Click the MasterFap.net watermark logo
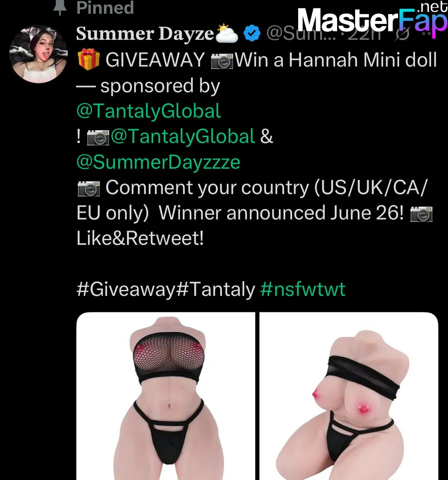Screen dimensions: 448x480 coord(373,19)
